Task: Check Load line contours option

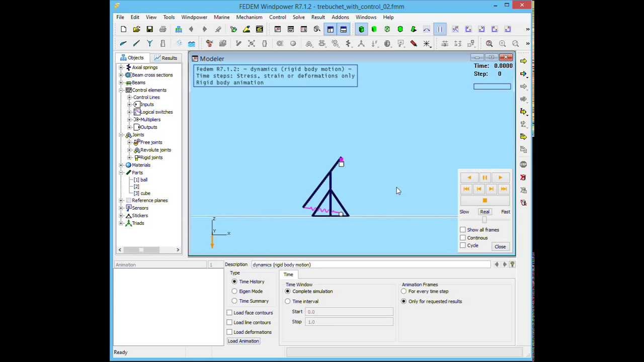Action: (229, 322)
